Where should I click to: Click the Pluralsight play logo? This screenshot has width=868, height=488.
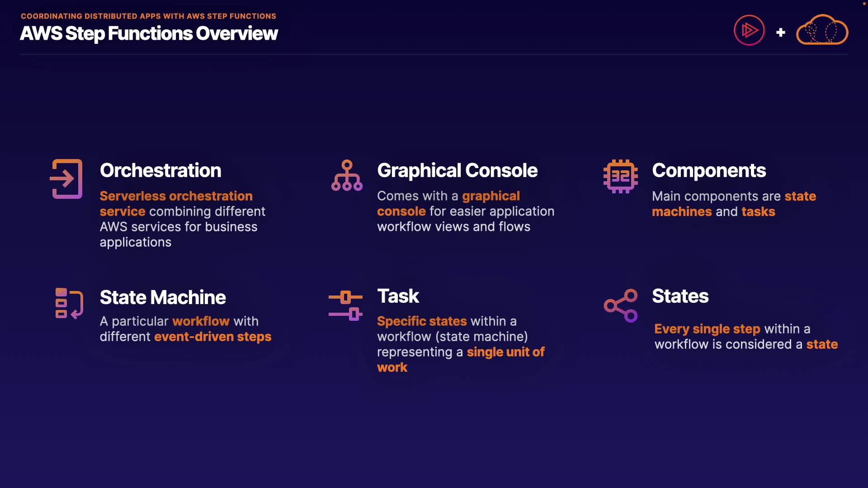[x=749, y=31]
